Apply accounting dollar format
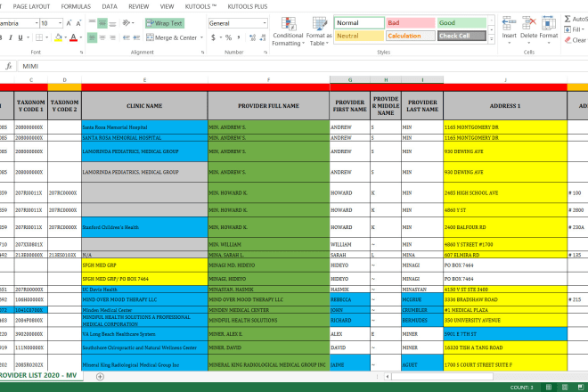The image size is (588, 392). pyautogui.click(x=214, y=37)
